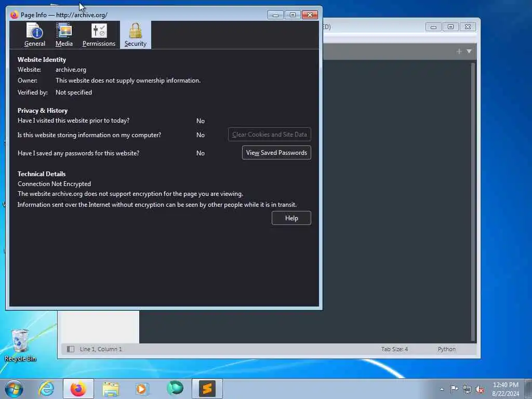Image resolution: width=532 pixels, height=399 pixels.
Task: Switch to Firefox on the taskbar
Action: tap(78, 389)
